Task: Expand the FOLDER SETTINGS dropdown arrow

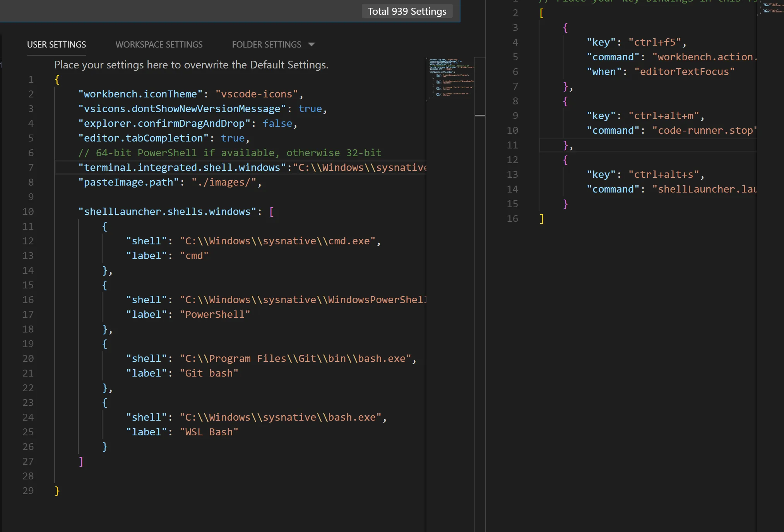Action: pos(312,44)
